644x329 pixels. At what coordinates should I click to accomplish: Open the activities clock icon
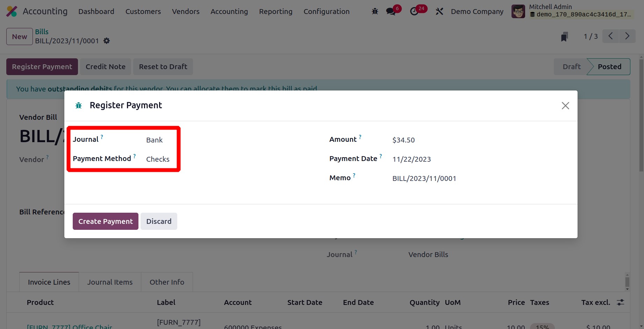(x=414, y=12)
